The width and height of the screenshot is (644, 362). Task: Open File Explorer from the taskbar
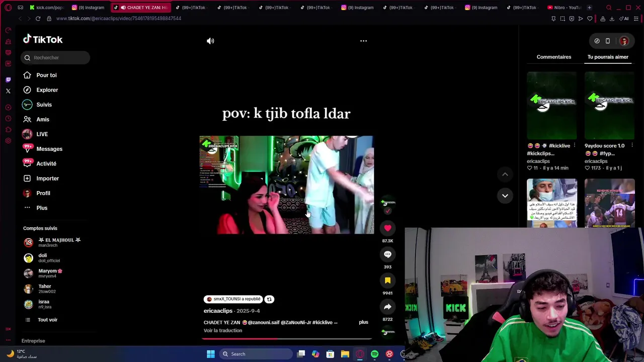pyautogui.click(x=345, y=354)
